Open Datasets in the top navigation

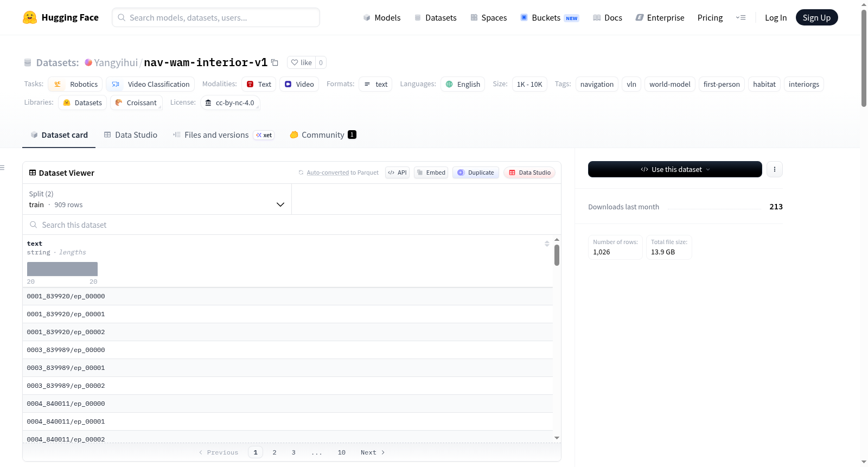point(435,18)
